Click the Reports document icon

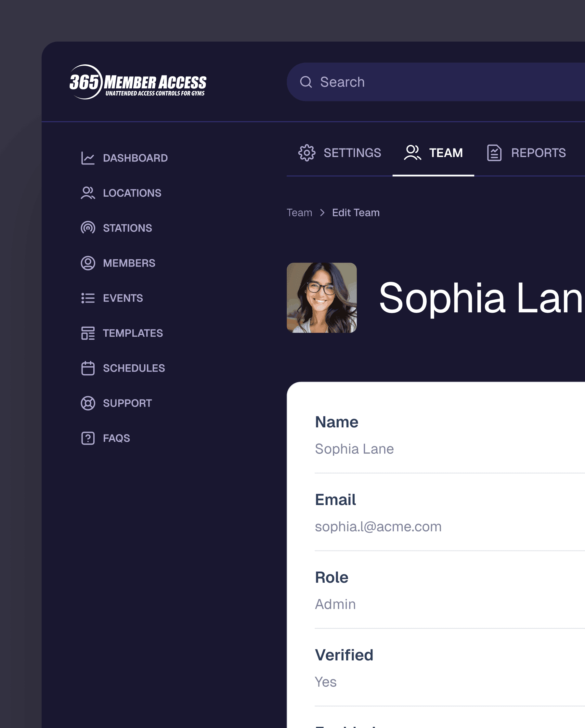point(494,153)
